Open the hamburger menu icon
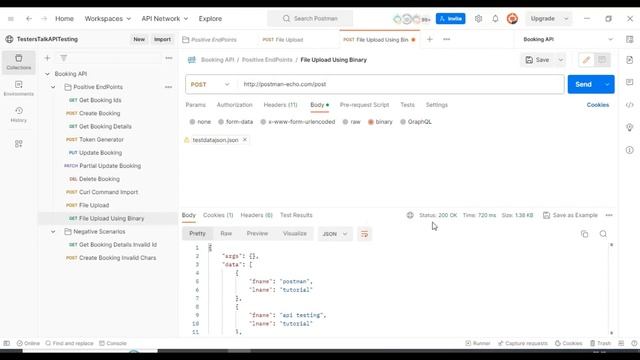 pyautogui.click(x=11, y=19)
